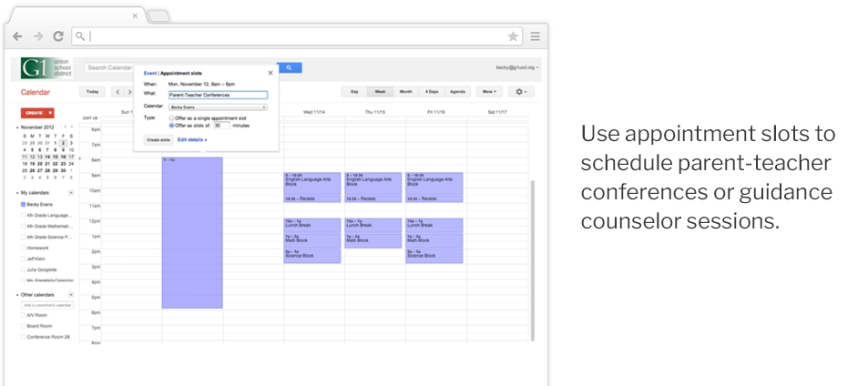Click the browser back arrow
This screenshot has height=386, width=868.
(17, 36)
